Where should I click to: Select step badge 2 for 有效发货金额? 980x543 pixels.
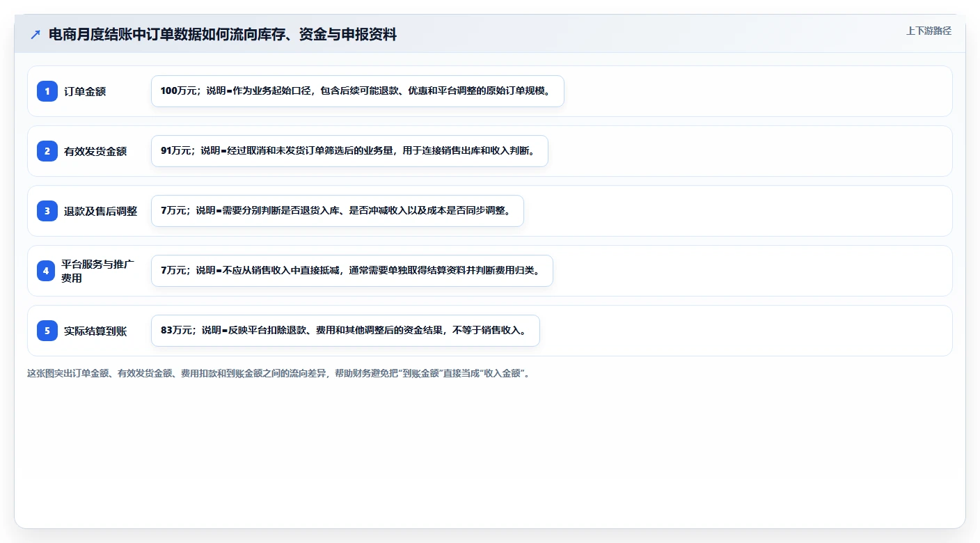47,151
